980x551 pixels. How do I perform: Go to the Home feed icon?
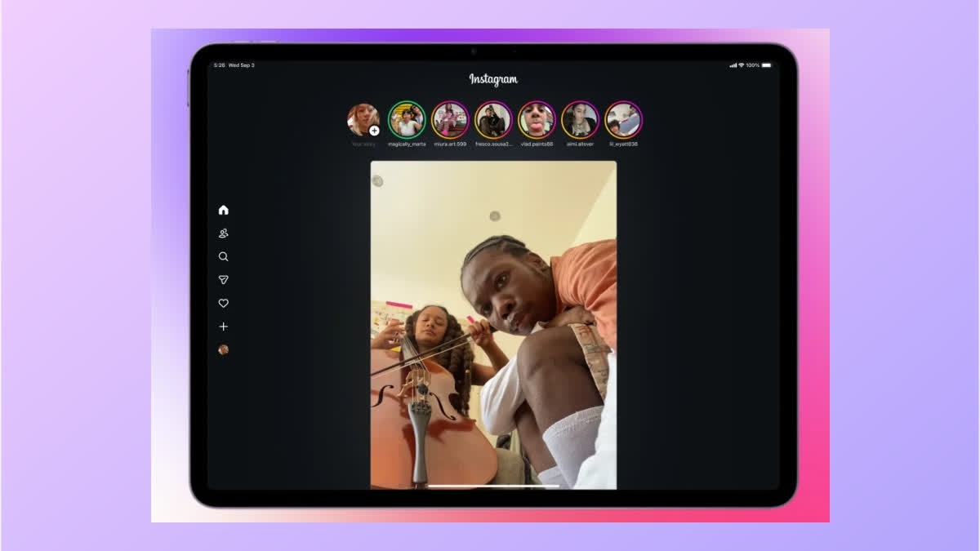tap(224, 210)
